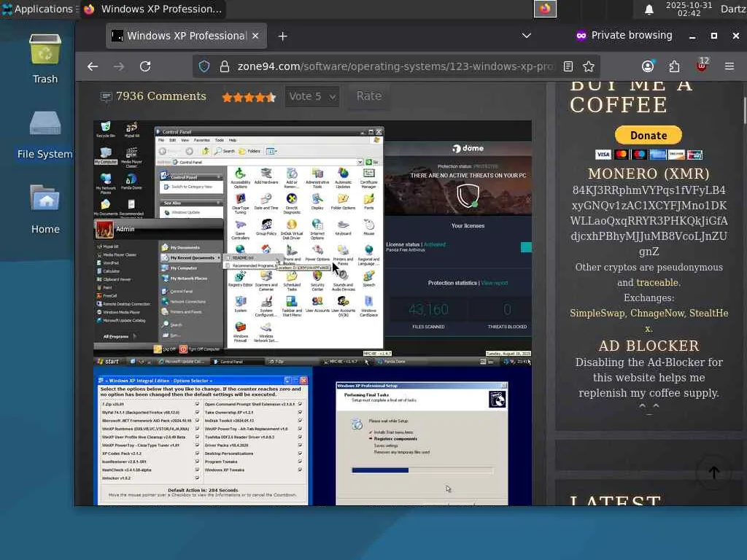Open the Home folder desktop icon
Image resolution: width=747 pixels, height=560 pixels.
[45, 209]
